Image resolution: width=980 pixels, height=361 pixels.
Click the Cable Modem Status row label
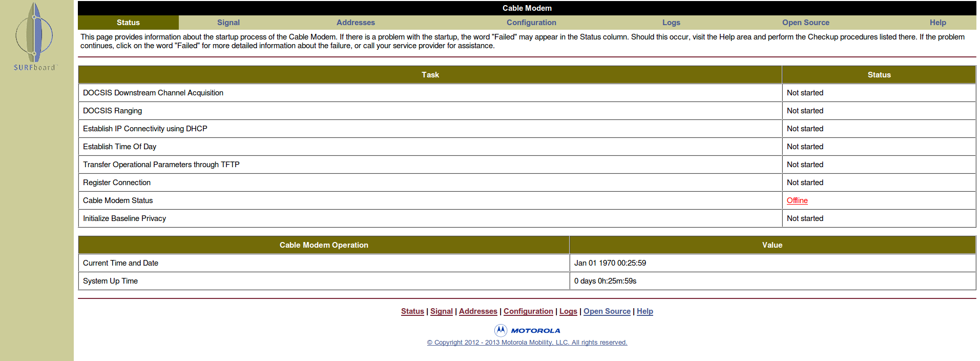118,200
